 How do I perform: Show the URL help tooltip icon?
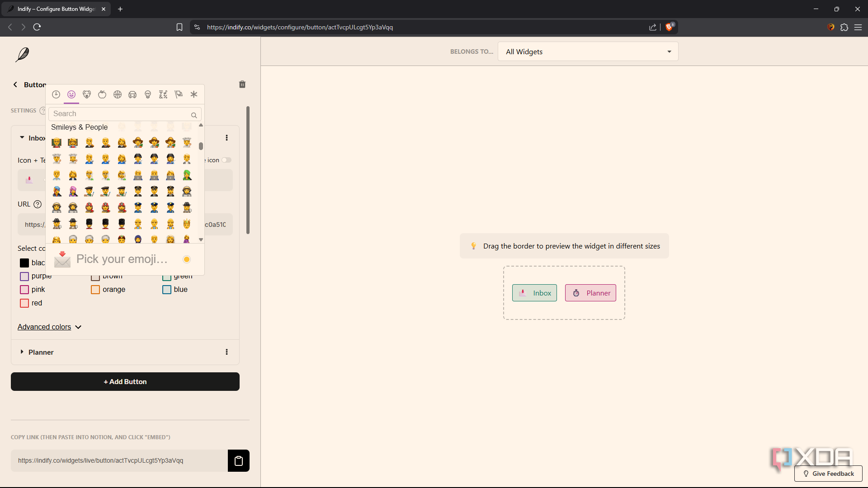tap(38, 204)
